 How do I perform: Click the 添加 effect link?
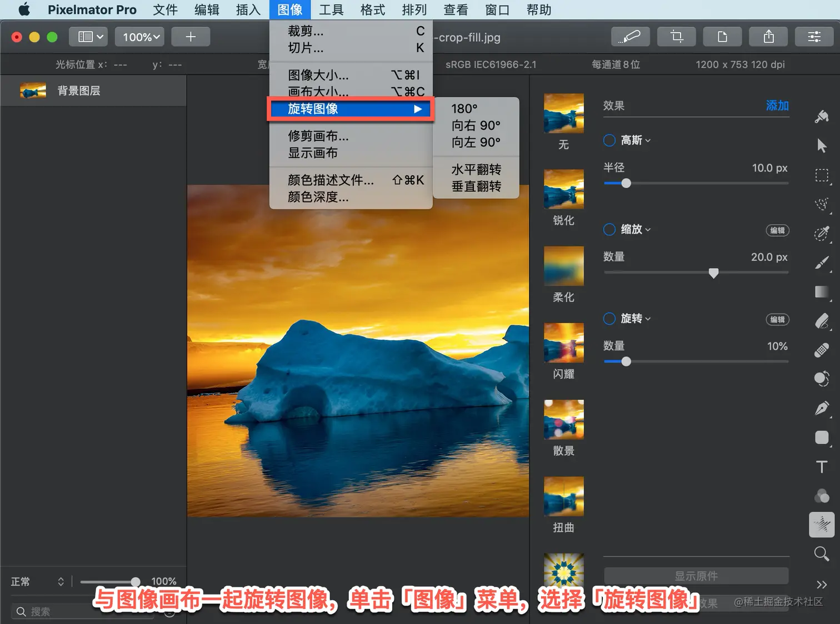777,105
